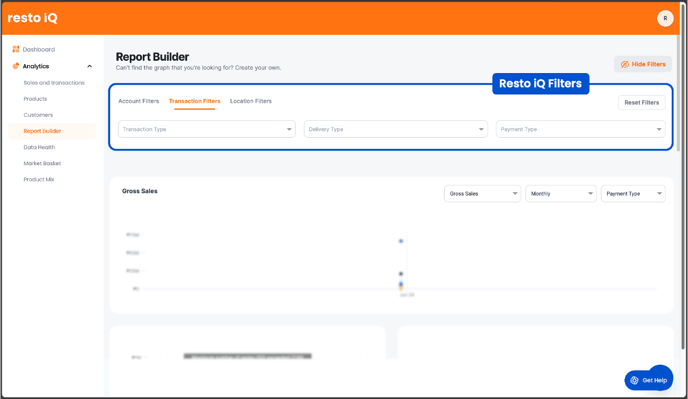
Task: Open Product Mix page
Action: (39, 179)
